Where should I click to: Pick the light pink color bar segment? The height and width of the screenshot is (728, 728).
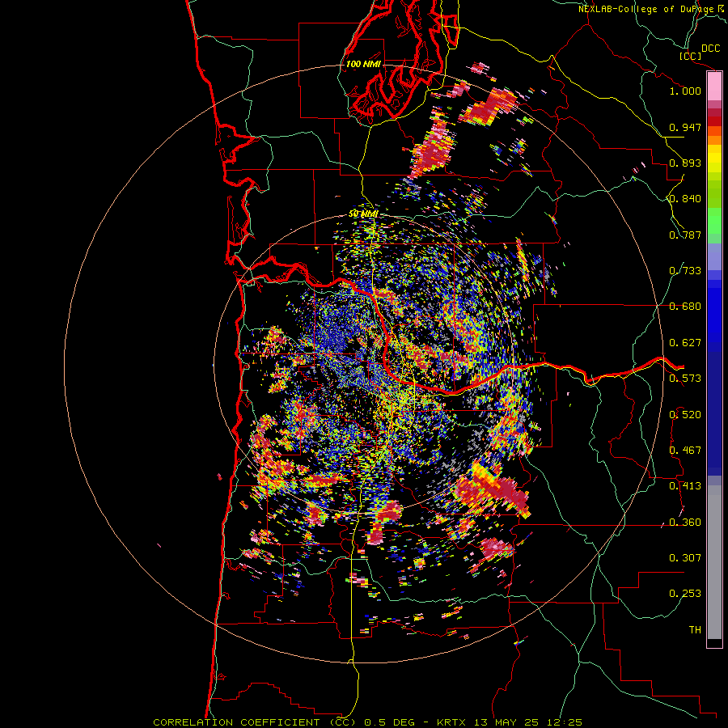click(x=714, y=87)
